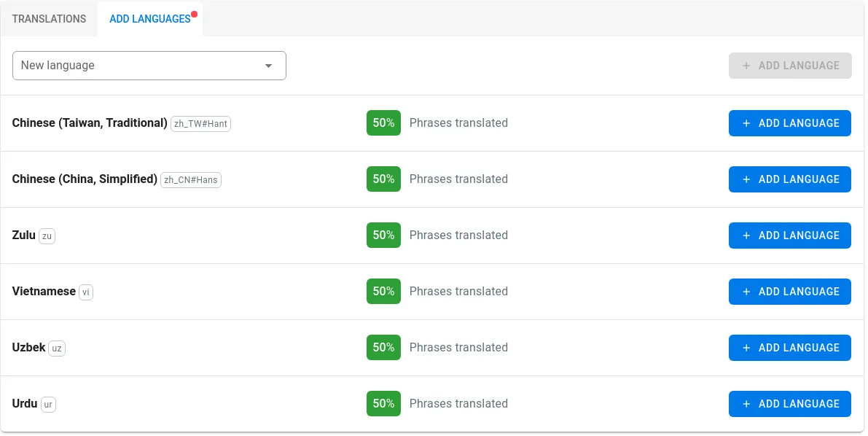The width and height of the screenshot is (868, 436).
Task: Select the Add Languages tab
Action: (x=150, y=19)
